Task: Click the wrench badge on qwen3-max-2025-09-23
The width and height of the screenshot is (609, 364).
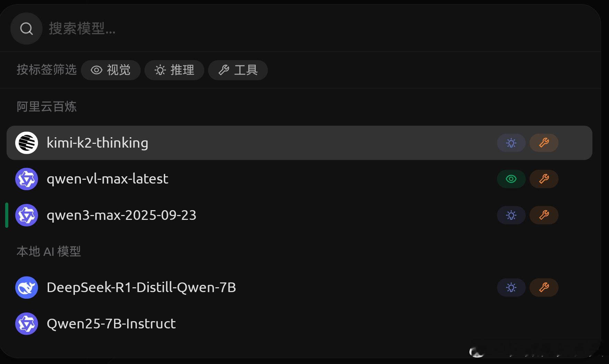Action: point(544,215)
